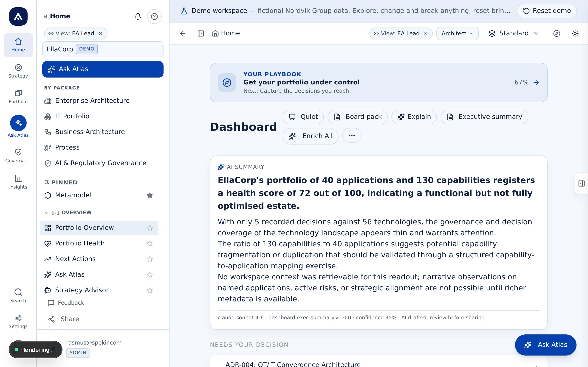588x367 pixels.
Task: Star the Portfolio Health item
Action: (x=150, y=243)
